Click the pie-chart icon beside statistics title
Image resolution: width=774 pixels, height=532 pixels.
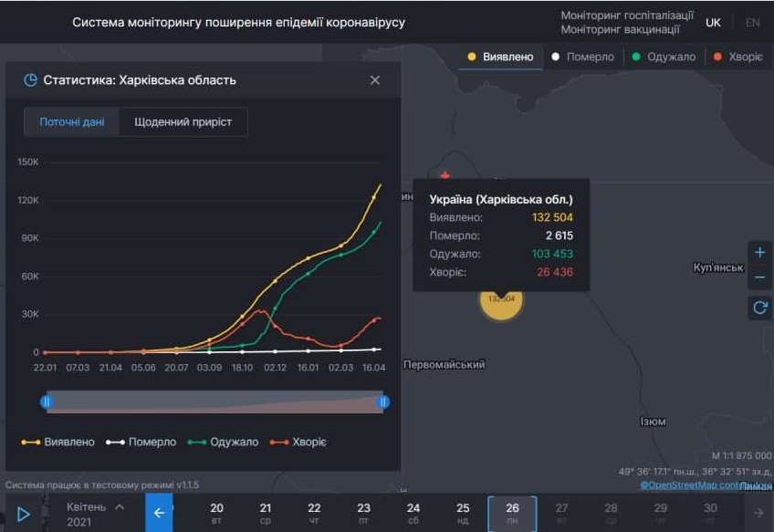(x=28, y=79)
